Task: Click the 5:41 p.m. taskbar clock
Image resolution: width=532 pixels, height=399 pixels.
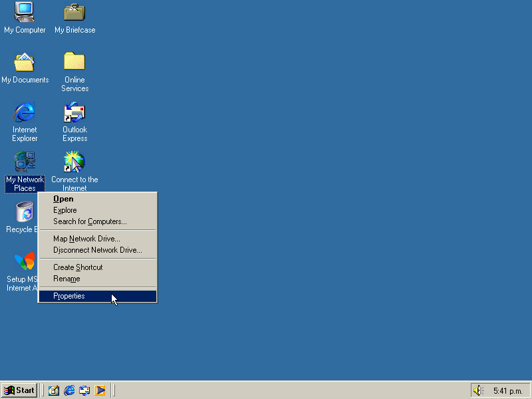Action: coord(507,391)
